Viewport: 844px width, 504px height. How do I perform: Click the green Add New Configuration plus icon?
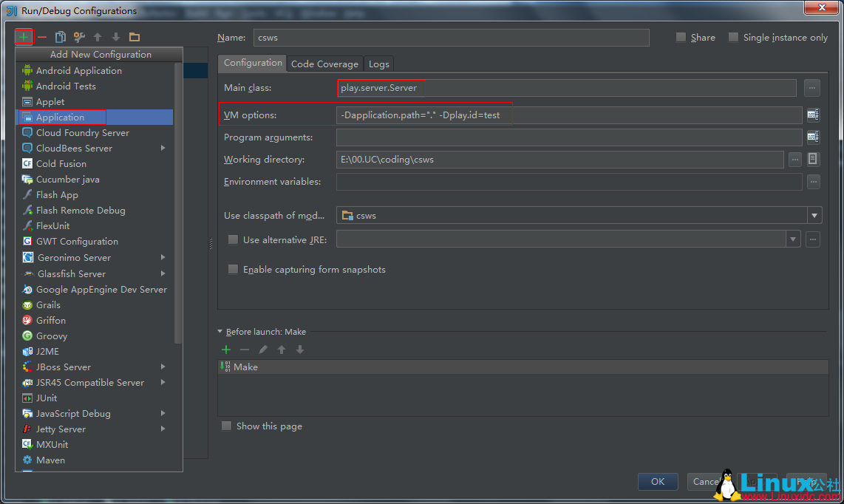[x=24, y=37]
